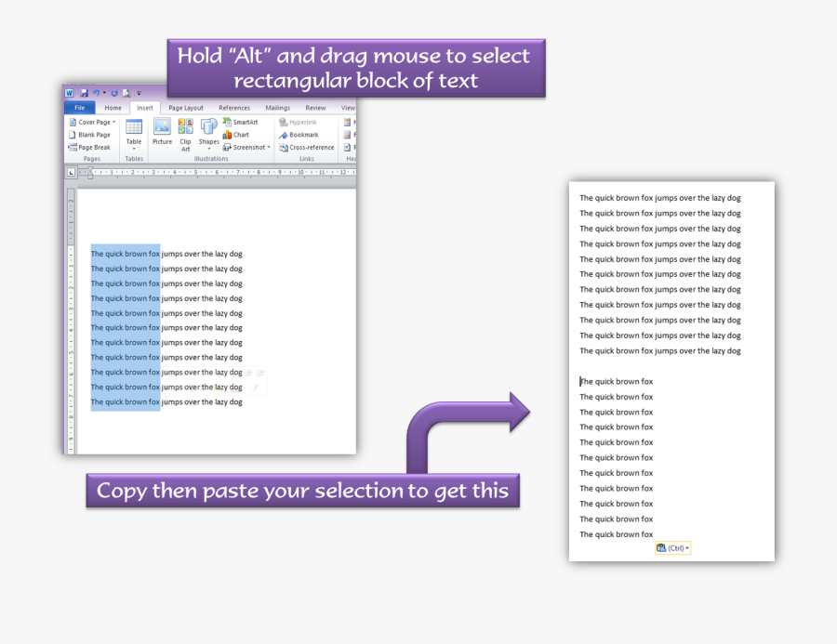This screenshot has height=644, width=837.
Task: Open the Page Layout tab
Action: (186, 108)
